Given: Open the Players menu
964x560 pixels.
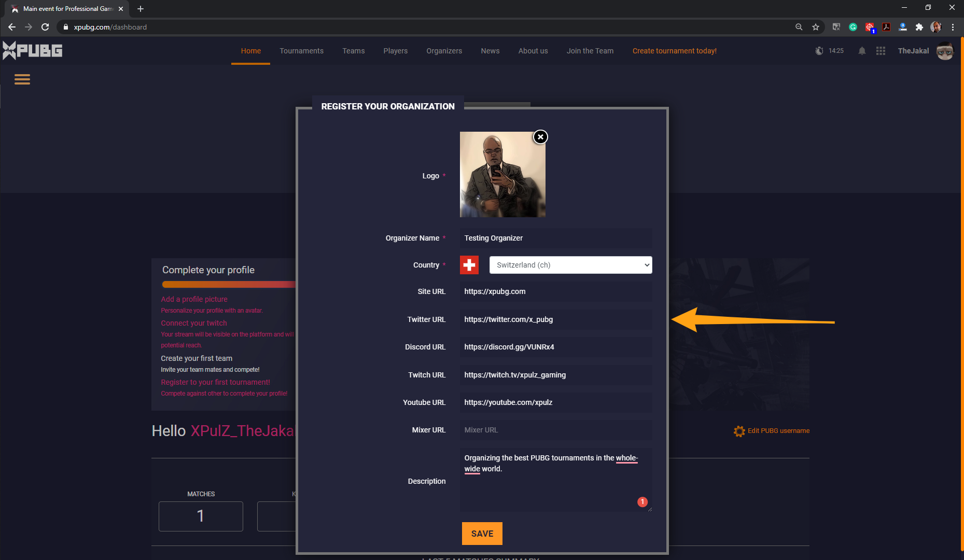Looking at the screenshot, I should click(x=396, y=51).
